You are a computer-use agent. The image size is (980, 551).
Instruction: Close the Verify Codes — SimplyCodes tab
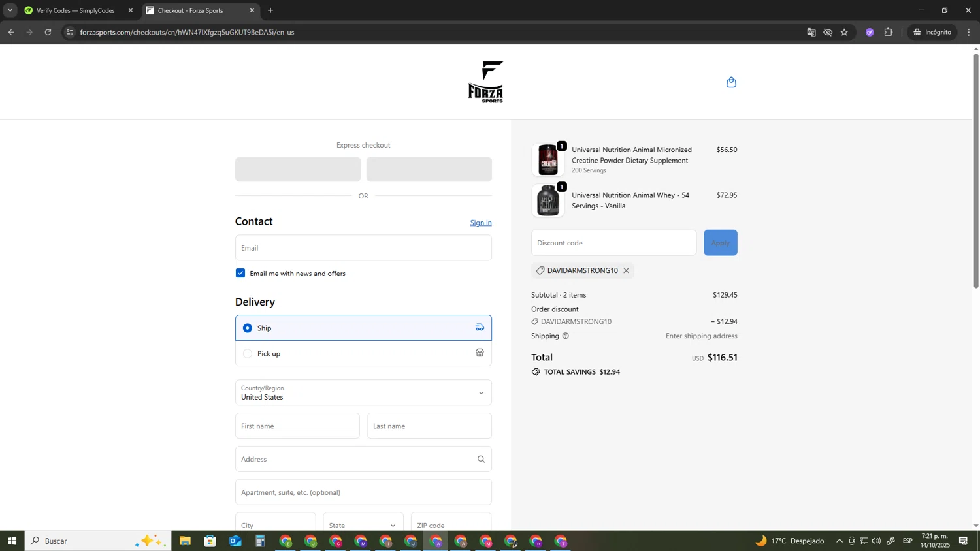pos(130,10)
